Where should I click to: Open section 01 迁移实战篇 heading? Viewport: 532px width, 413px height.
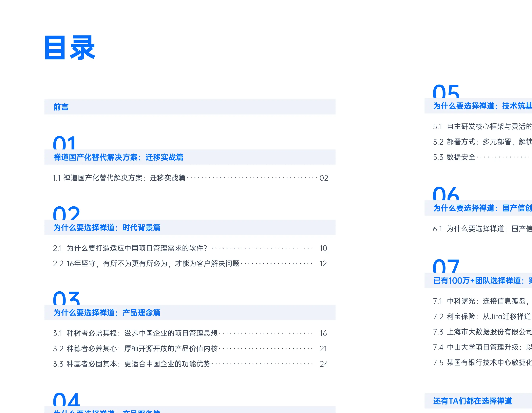(x=118, y=157)
